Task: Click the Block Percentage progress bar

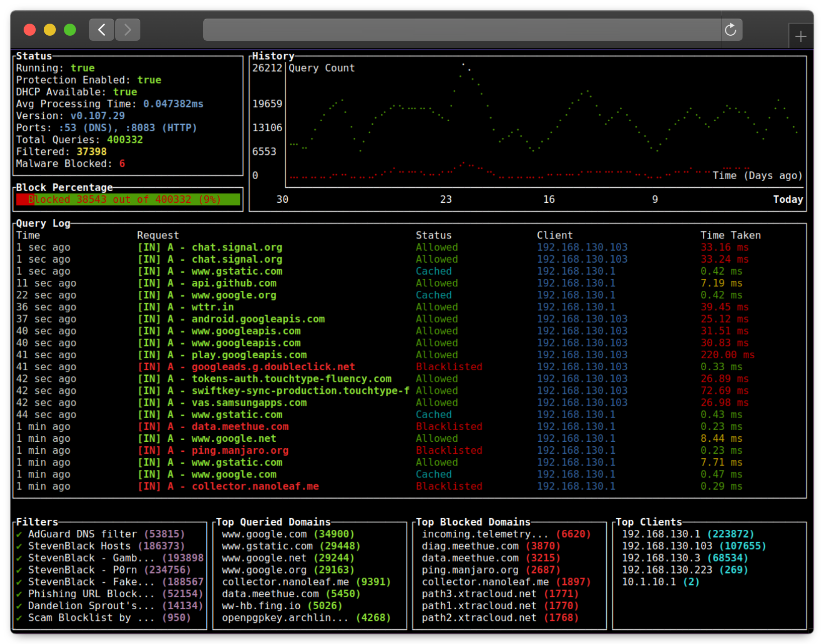Action: pos(128,199)
